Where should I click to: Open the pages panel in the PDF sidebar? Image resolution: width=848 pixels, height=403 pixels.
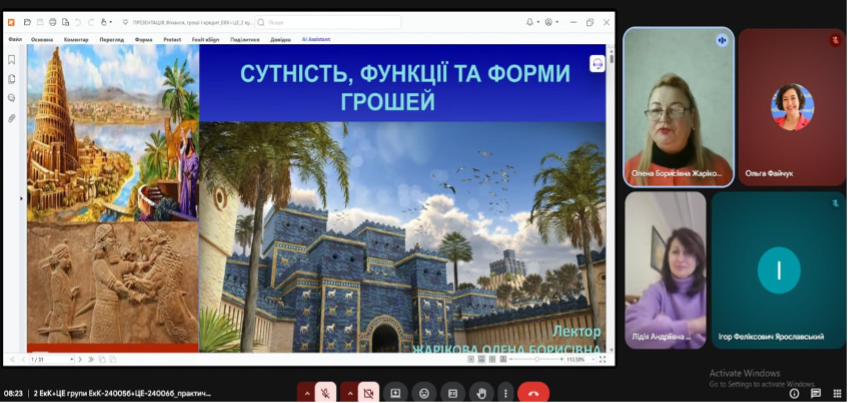click(x=12, y=78)
